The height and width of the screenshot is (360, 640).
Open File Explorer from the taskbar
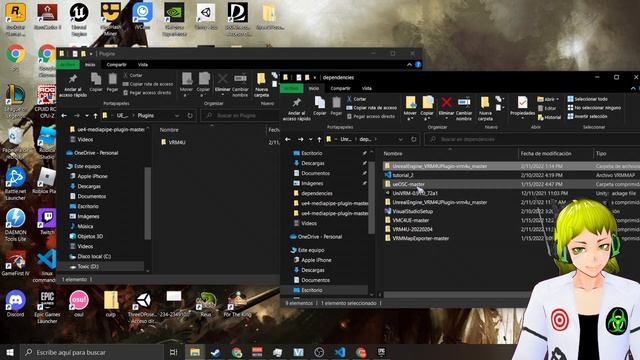pyautogui.click(x=195, y=352)
